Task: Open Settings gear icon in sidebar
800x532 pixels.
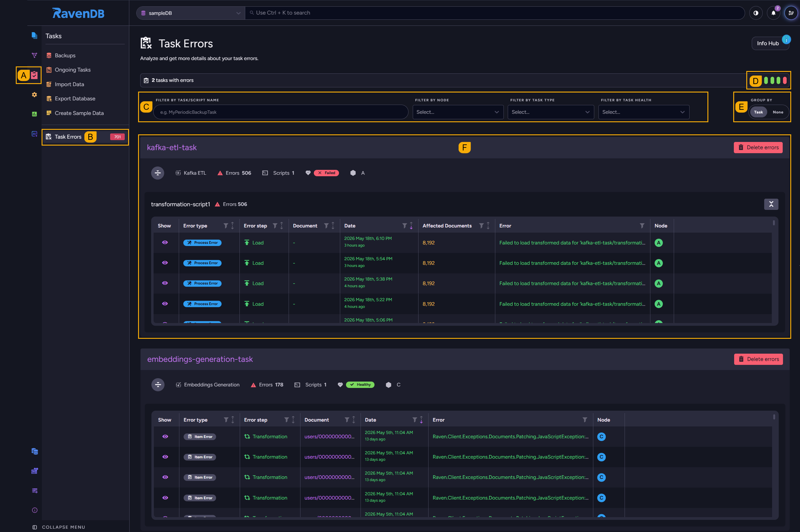Action: pyautogui.click(x=34, y=95)
